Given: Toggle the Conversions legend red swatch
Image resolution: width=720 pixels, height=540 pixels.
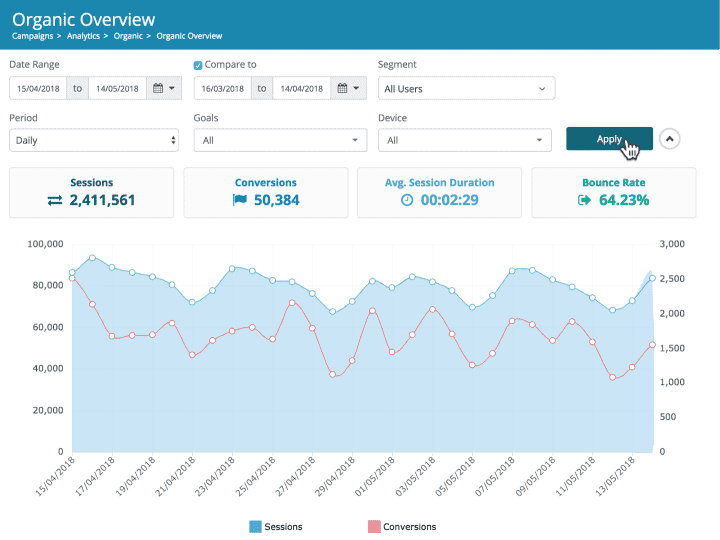Looking at the screenshot, I should point(374,526).
